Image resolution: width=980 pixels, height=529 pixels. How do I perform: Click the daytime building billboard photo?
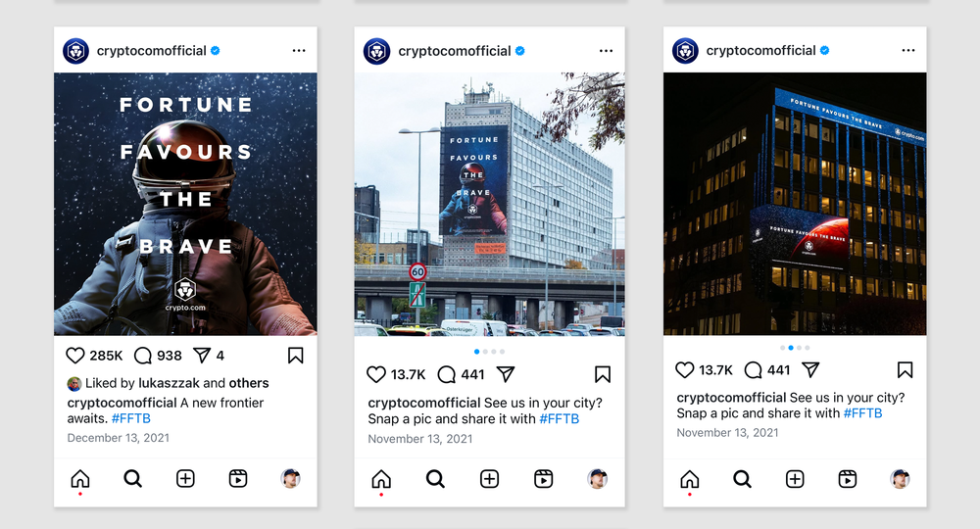[489, 204]
